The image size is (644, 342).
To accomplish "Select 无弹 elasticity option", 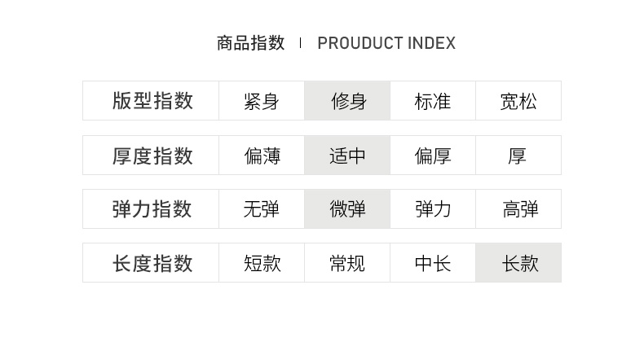I will [261, 209].
